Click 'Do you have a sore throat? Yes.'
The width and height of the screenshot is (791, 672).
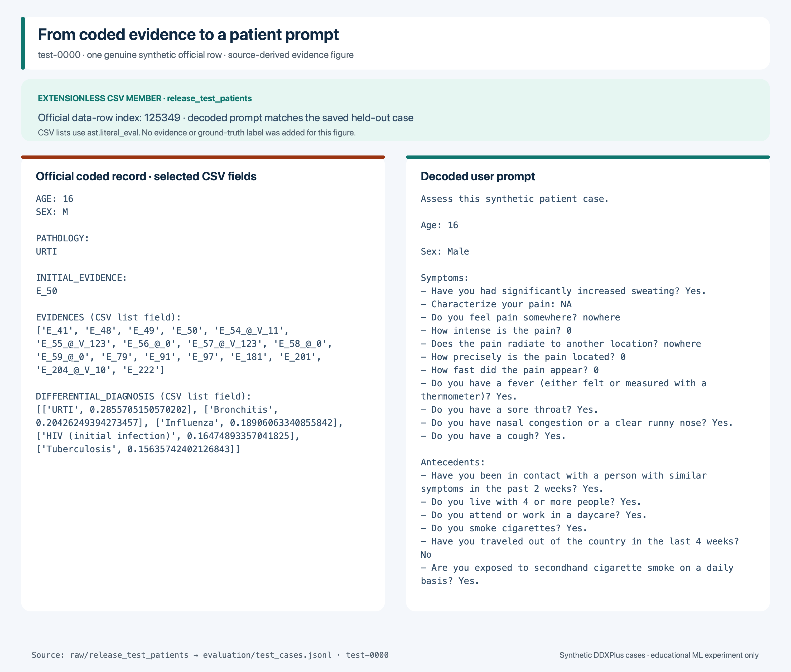tap(510, 410)
